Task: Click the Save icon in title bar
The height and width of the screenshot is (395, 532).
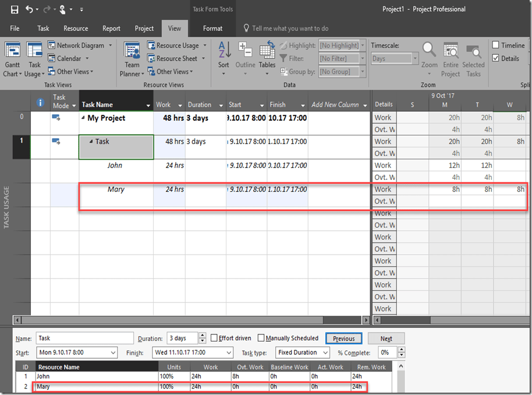Action: (15, 9)
